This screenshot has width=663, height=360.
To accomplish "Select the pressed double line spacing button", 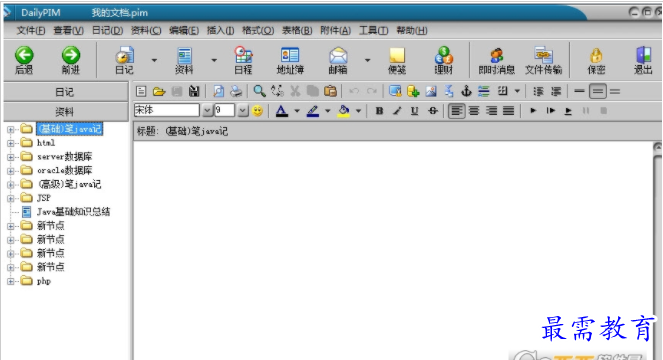I will (x=597, y=91).
